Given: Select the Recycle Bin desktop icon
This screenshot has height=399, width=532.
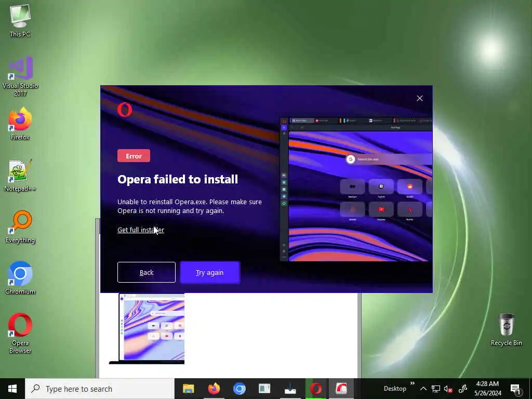Looking at the screenshot, I should 506,329.
